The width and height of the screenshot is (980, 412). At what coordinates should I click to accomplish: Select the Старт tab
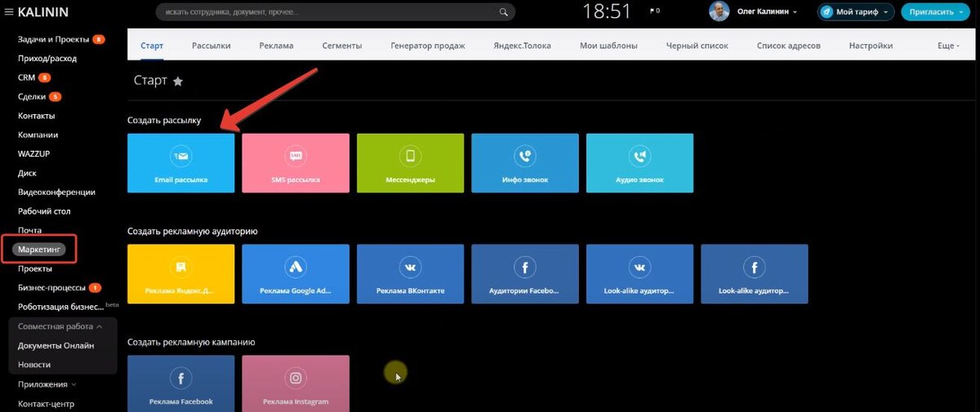pyautogui.click(x=152, y=46)
